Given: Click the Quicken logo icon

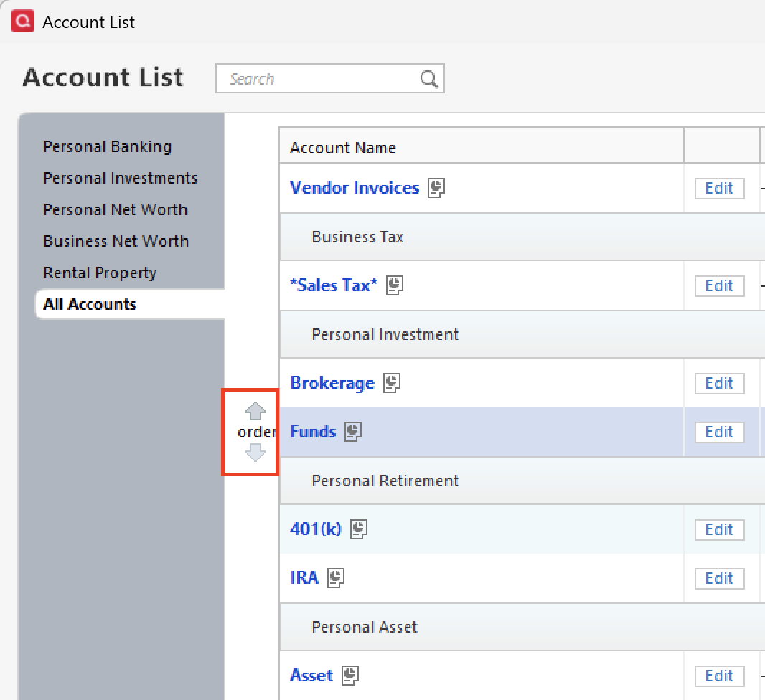Looking at the screenshot, I should pos(21,21).
